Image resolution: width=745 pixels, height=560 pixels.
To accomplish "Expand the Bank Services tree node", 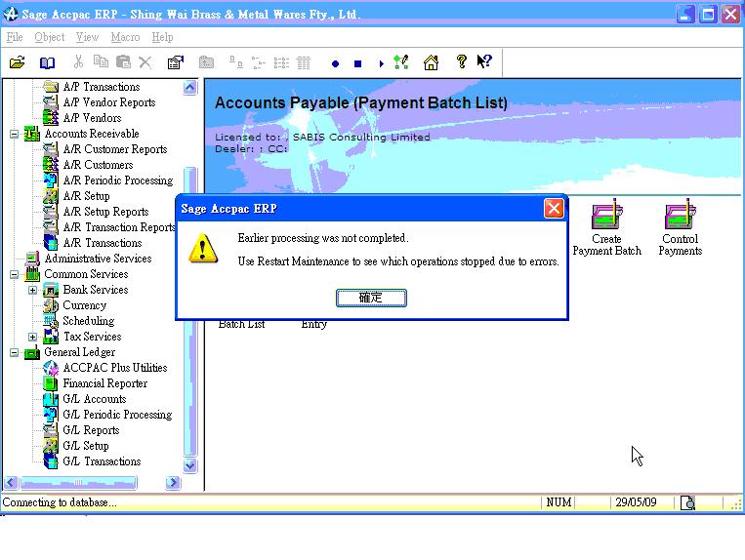I will pos(32,290).
